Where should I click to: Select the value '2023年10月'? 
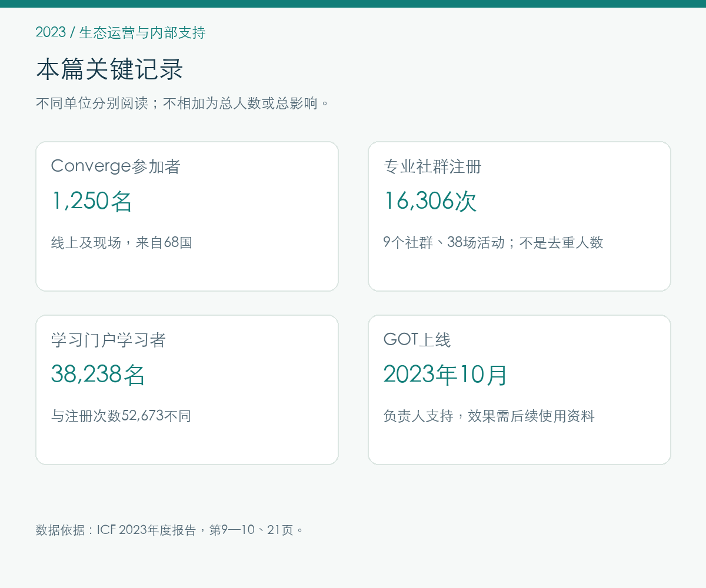pos(445,375)
